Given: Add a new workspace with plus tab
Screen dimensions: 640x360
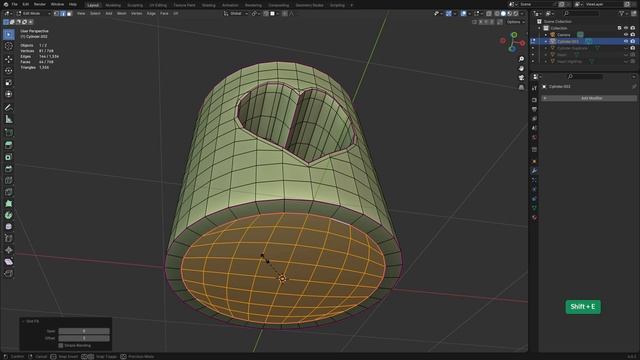Looking at the screenshot, I should pyautogui.click(x=351, y=5).
